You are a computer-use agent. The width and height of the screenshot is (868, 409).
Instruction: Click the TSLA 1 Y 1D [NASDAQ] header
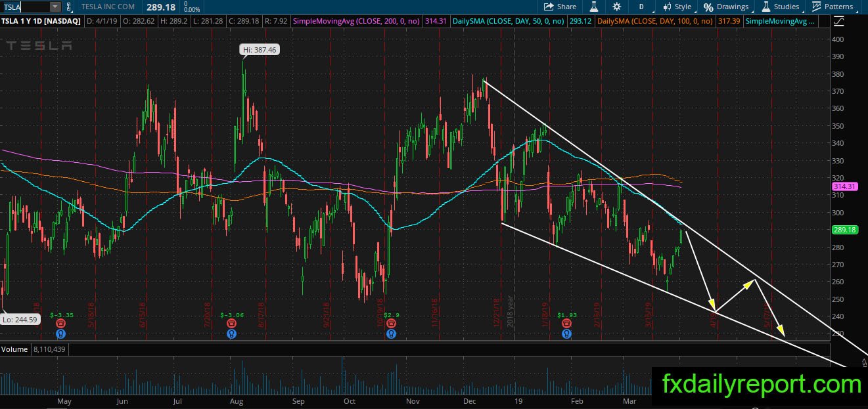tap(42, 21)
